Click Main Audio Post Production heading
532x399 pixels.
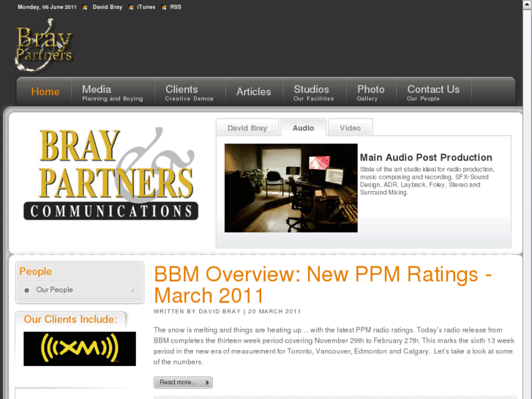426,157
